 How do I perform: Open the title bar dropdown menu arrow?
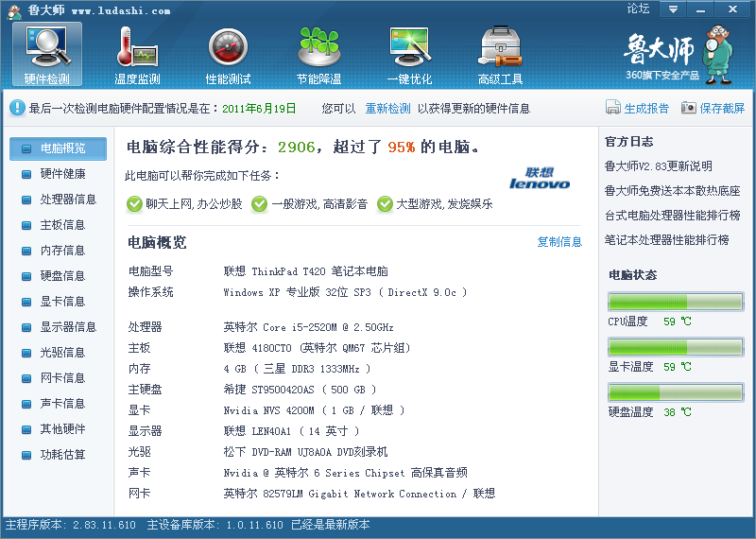pos(673,9)
